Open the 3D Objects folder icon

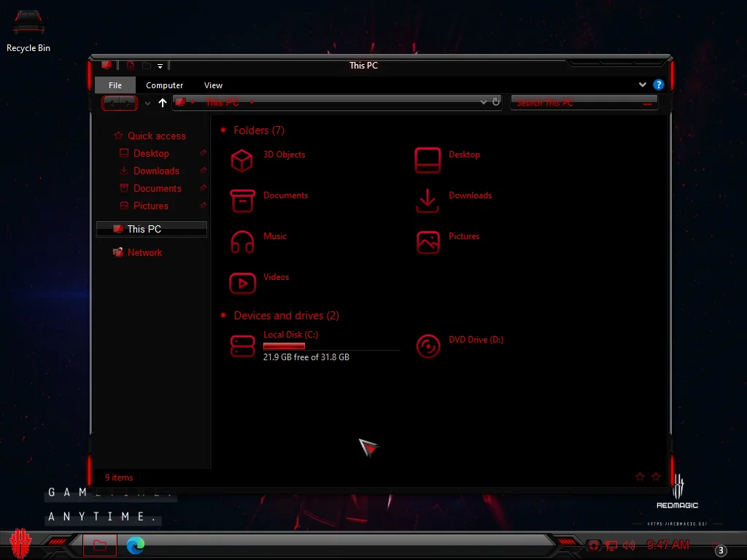pos(242,160)
